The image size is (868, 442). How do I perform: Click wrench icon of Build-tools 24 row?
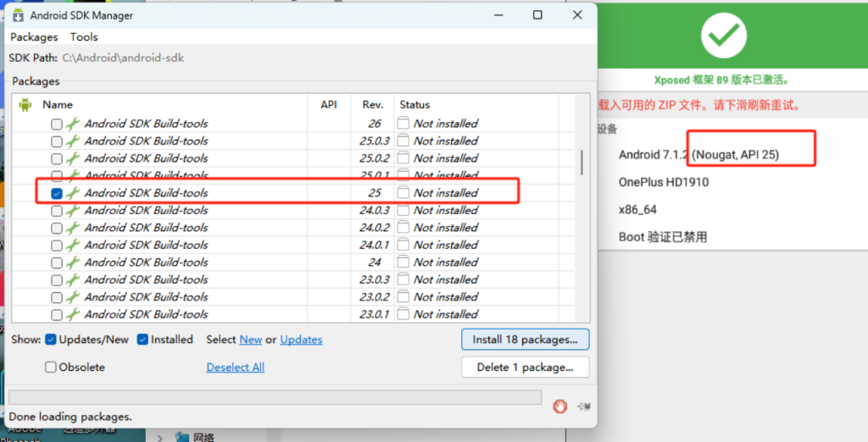(x=73, y=262)
